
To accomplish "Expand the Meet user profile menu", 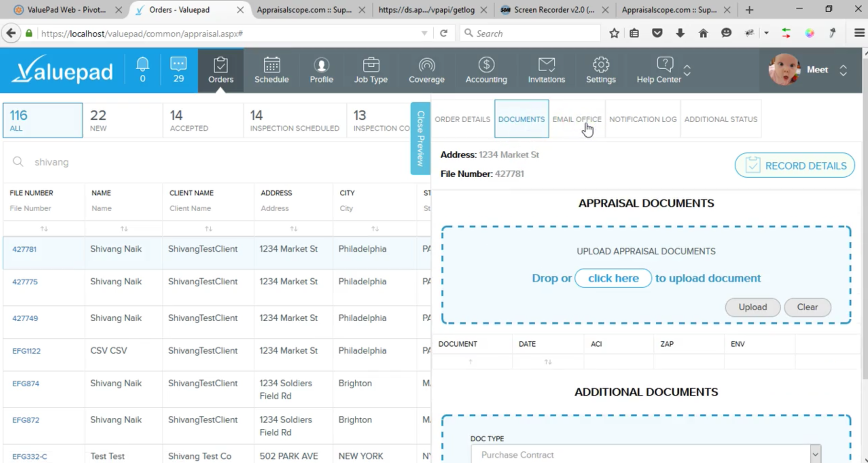I will point(843,70).
